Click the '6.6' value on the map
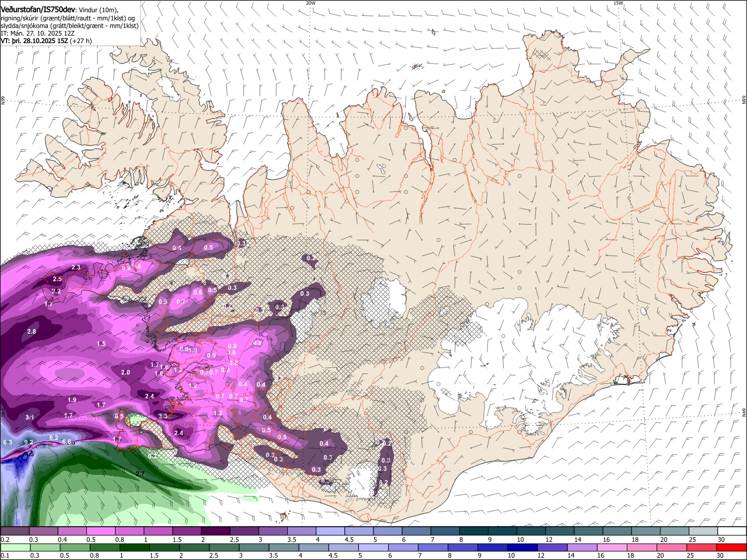The image size is (747, 560). click(x=68, y=442)
